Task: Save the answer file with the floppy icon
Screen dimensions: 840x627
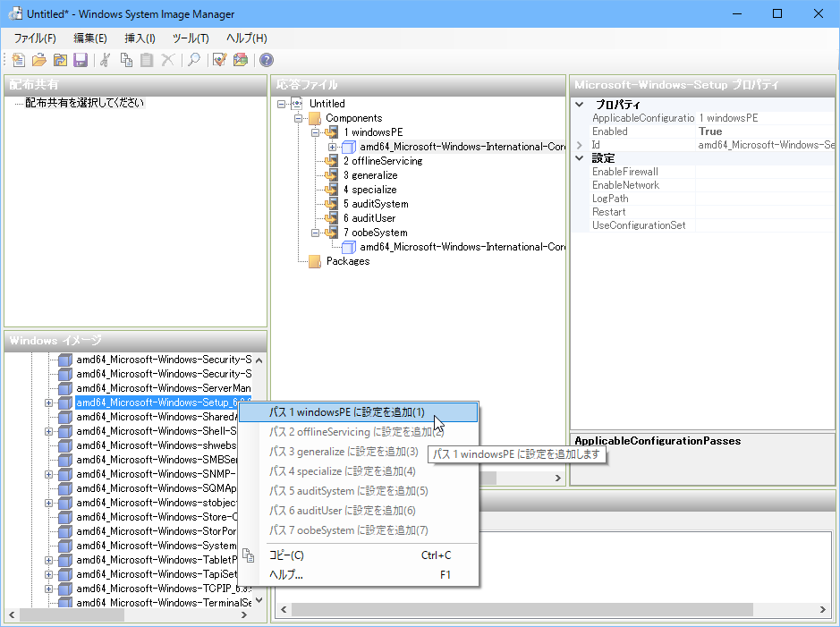Action: [x=81, y=60]
